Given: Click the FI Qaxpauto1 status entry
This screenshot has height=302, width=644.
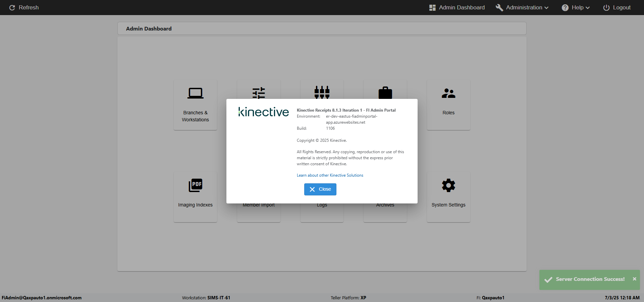Looking at the screenshot, I should [x=490, y=298].
